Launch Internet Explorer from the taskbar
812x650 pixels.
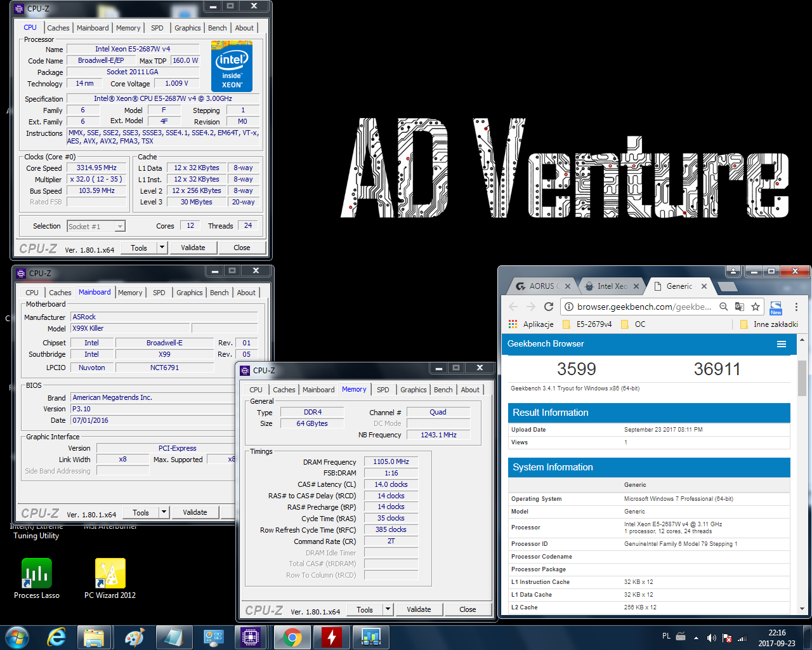tap(56, 637)
